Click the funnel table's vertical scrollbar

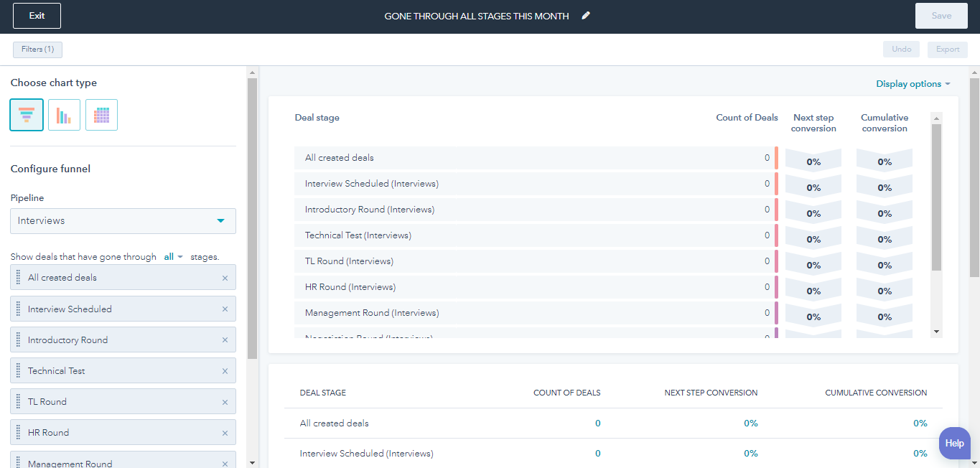(937, 223)
